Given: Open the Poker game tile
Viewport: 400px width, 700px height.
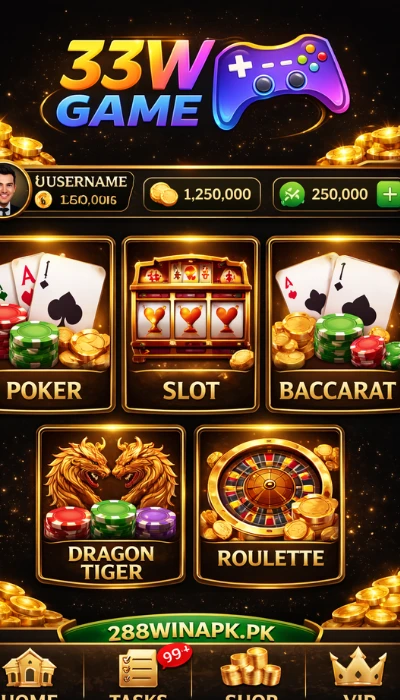Looking at the screenshot, I should [55, 325].
